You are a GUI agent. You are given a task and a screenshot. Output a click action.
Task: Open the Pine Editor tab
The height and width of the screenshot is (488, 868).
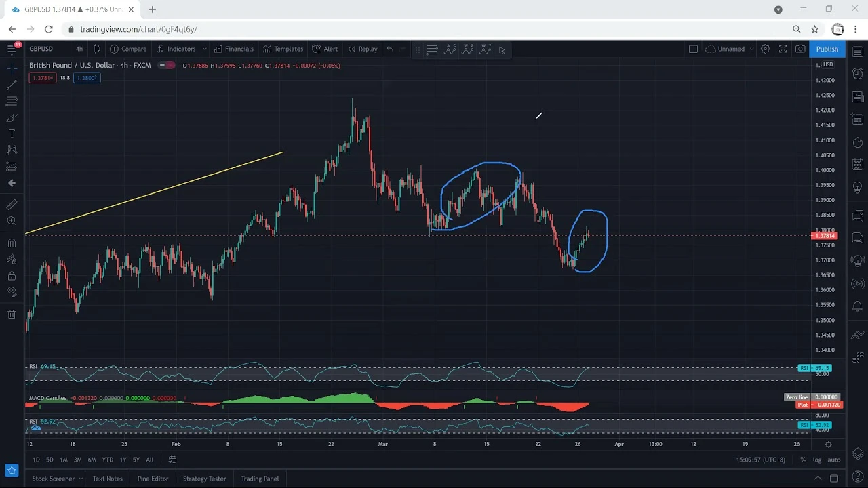pyautogui.click(x=153, y=479)
